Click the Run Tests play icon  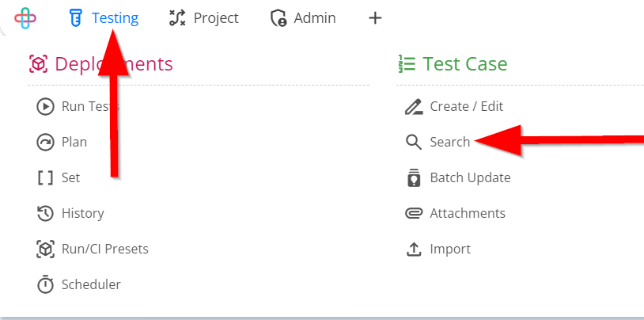click(x=45, y=106)
